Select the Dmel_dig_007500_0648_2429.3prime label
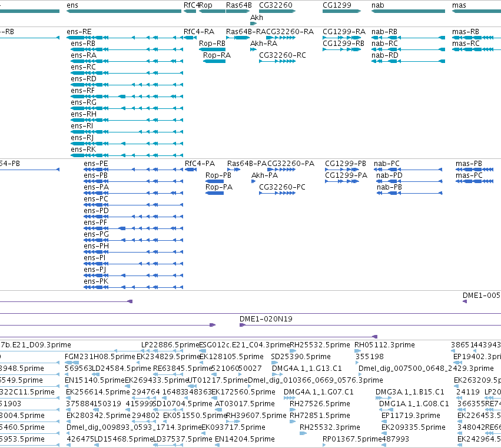This screenshot has height=448, width=501. tap(426, 369)
